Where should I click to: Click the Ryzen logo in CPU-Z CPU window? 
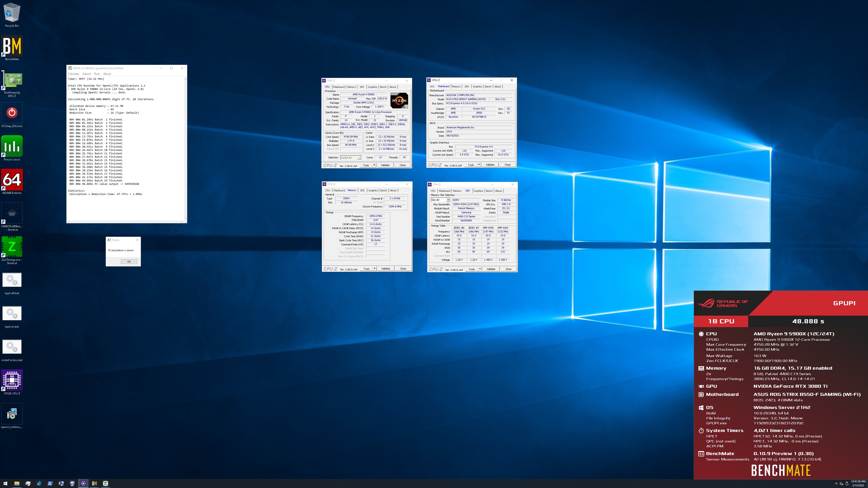(399, 100)
